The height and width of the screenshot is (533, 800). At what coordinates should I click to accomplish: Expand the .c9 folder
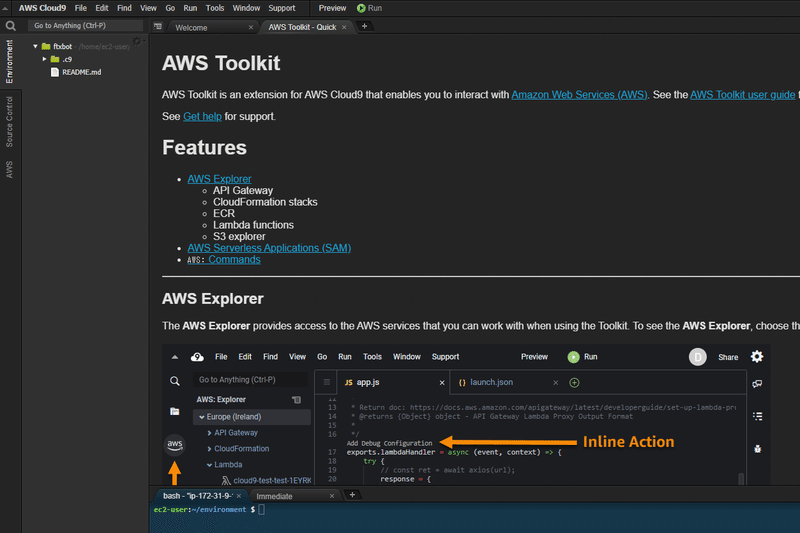coord(45,59)
